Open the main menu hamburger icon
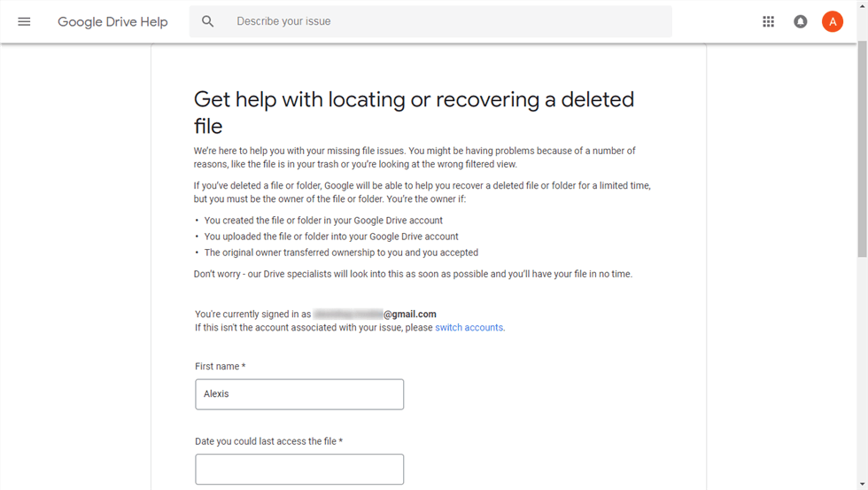Viewport: 868px width, 490px height. tap(24, 21)
